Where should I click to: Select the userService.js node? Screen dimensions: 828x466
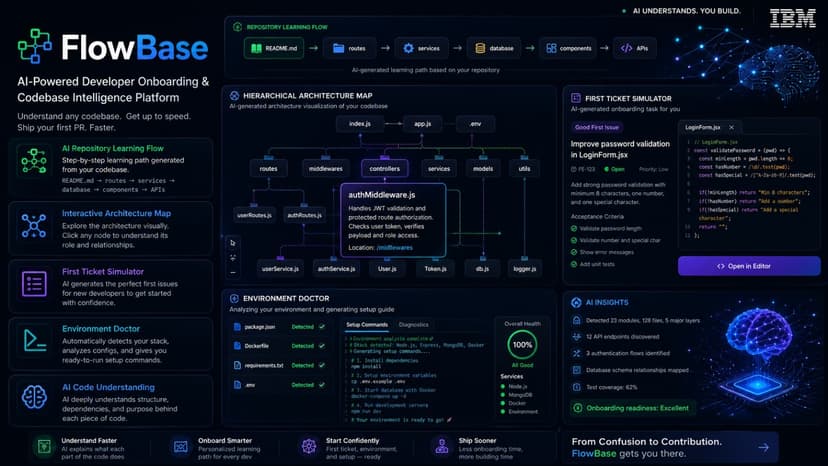click(x=280, y=269)
